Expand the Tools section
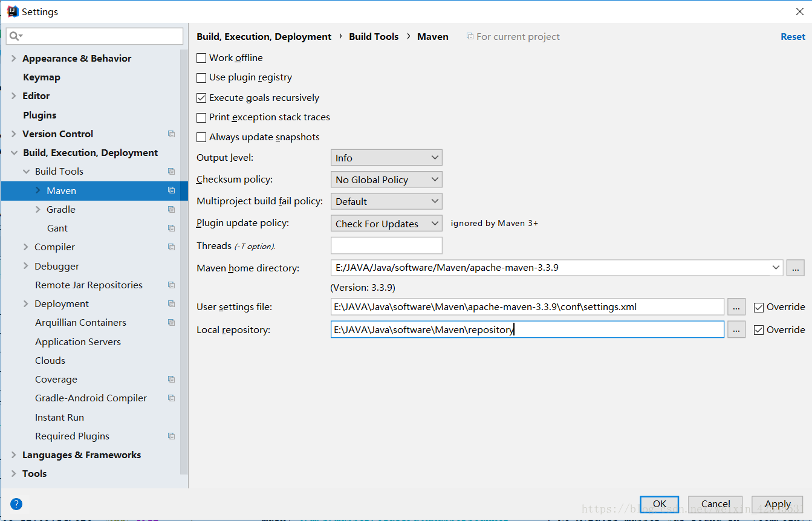812x521 pixels. (13, 474)
